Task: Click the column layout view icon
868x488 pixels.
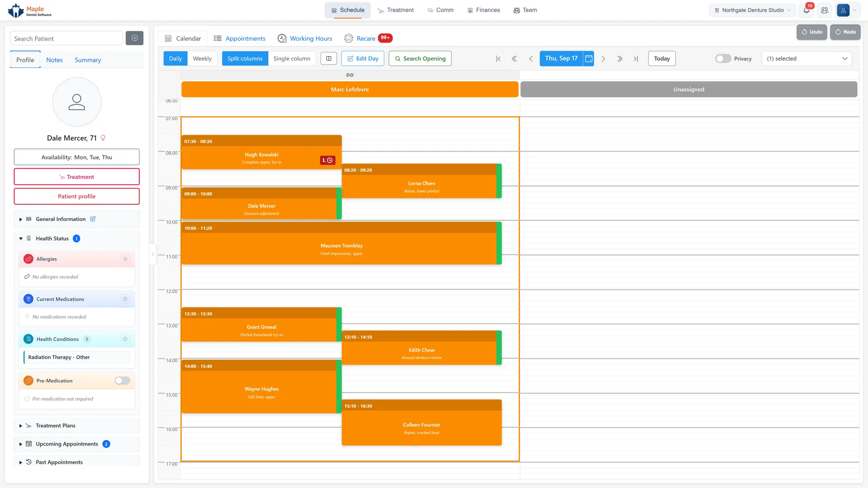Action: tap(329, 59)
